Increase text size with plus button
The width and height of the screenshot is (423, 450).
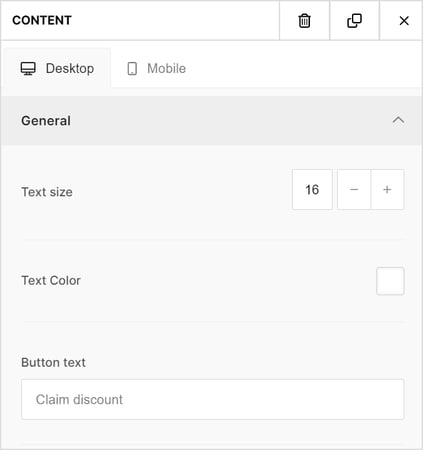pyautogui.click(x=387, y=189)
